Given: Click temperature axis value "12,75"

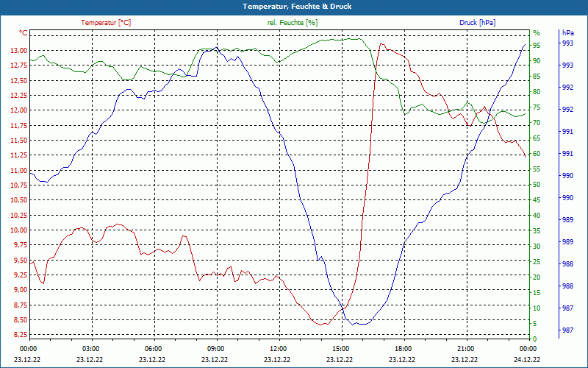Looking at the screenshot, I should [18, 66].
